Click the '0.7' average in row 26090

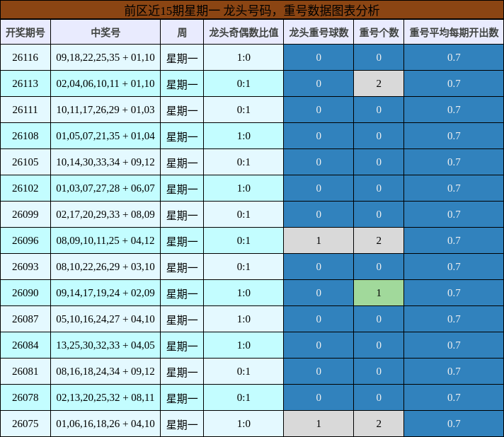[x=454, y=293]
